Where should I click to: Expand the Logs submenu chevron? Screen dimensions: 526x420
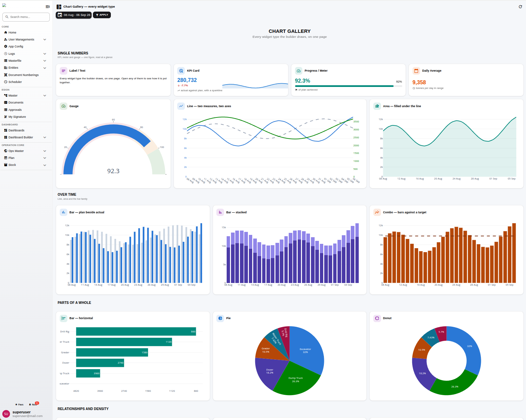click(45, 54)
